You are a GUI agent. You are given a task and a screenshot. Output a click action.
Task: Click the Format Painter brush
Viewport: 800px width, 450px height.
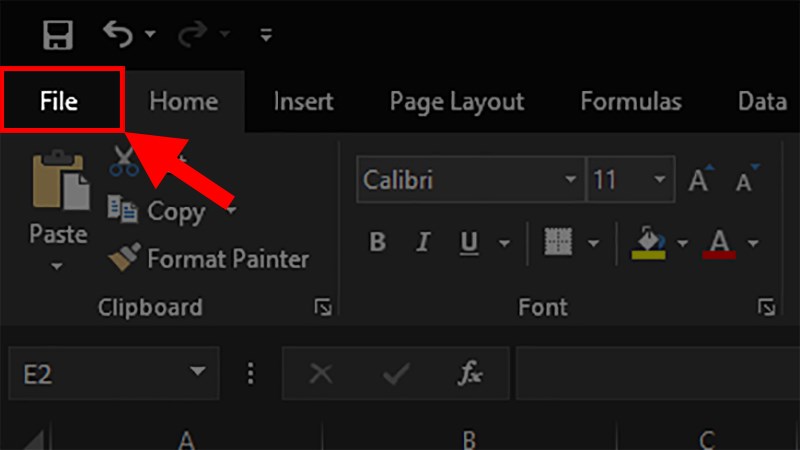209,258
